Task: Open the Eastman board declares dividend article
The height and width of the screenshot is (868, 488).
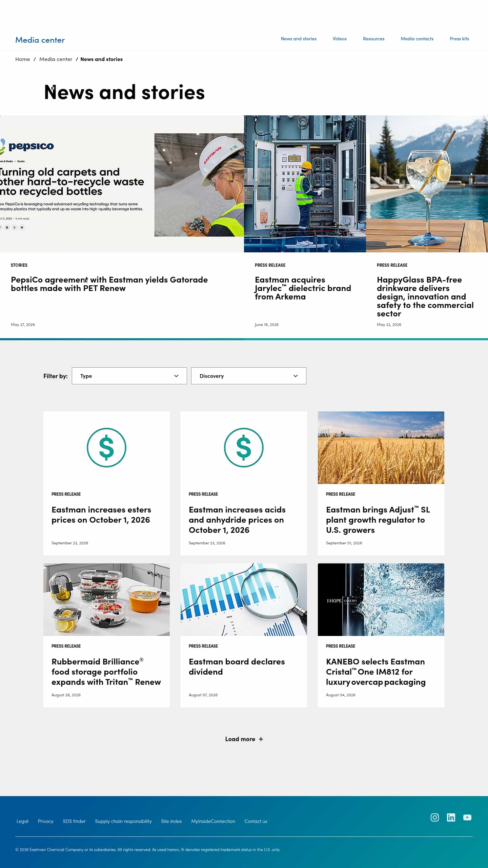Action: point(237,667)
